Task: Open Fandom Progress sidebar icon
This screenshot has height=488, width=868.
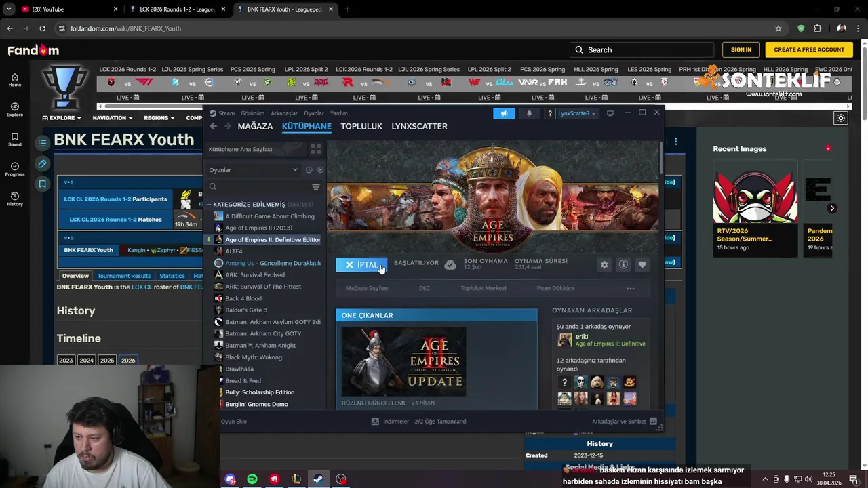Action: [x=14, y=169]
